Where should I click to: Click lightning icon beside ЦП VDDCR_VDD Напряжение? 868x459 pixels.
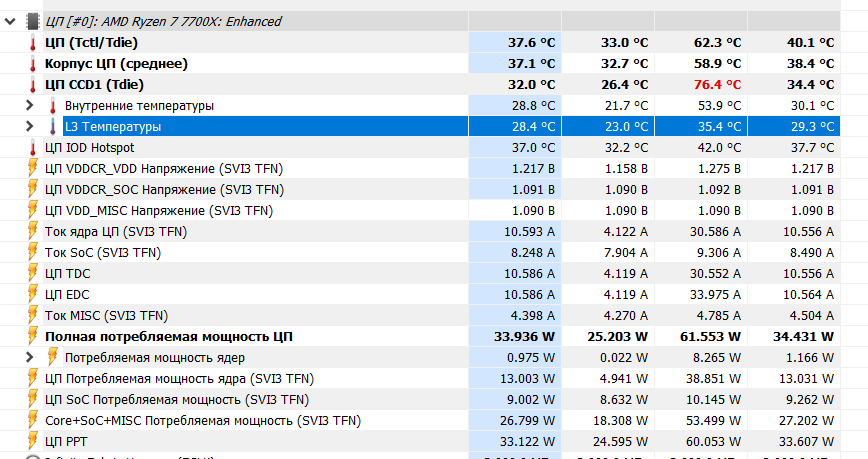[x=32, y=168]
